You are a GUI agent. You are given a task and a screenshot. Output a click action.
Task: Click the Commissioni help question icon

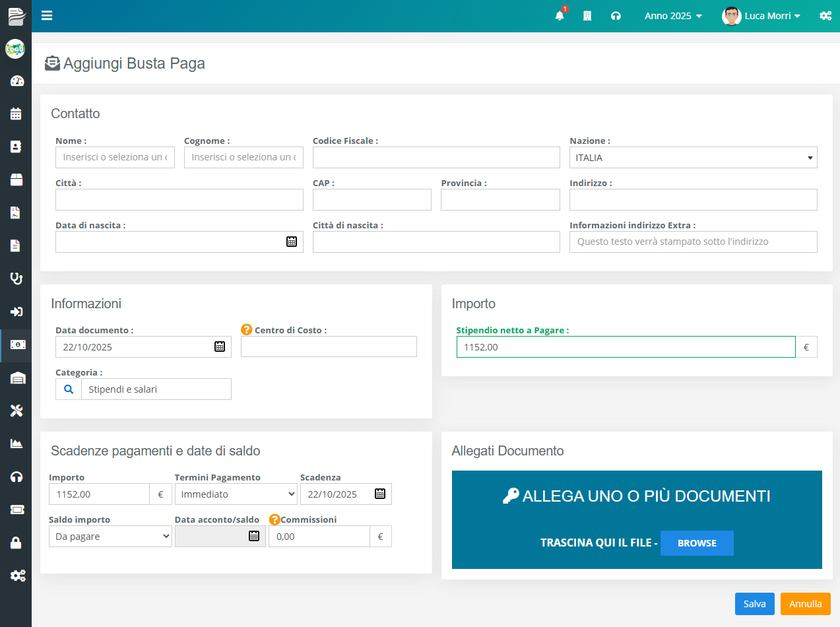(x=275, y=519)
